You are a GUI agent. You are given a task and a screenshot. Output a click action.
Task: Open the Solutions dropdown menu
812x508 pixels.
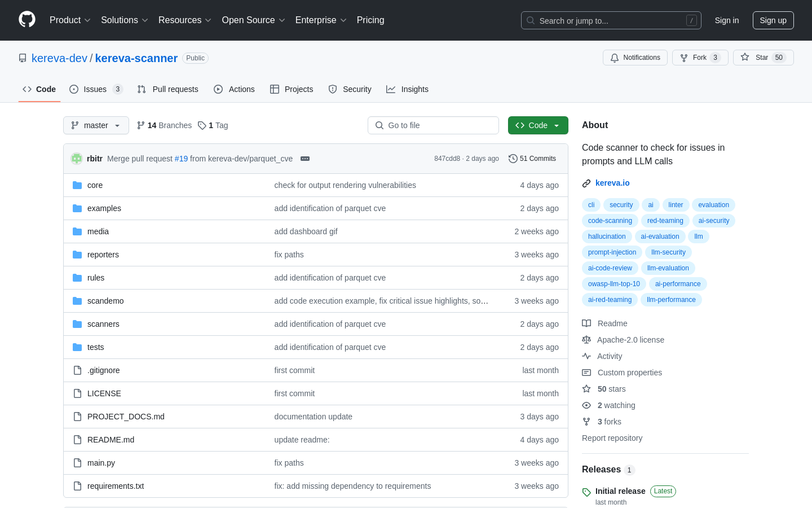(125, 20)
